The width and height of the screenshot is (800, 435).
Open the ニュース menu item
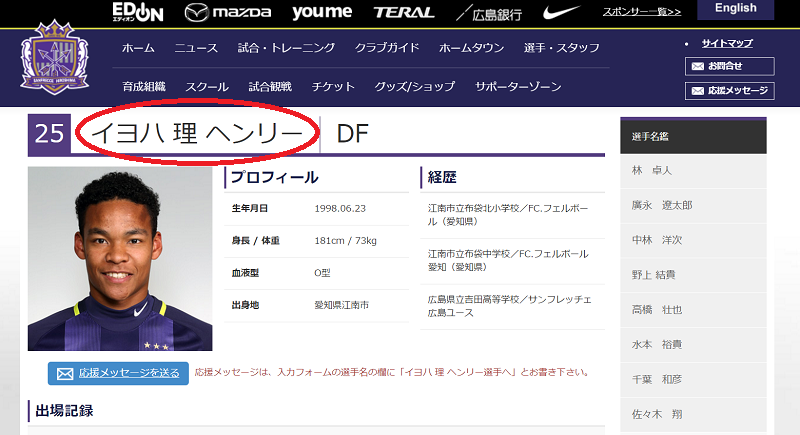point(196,48)
